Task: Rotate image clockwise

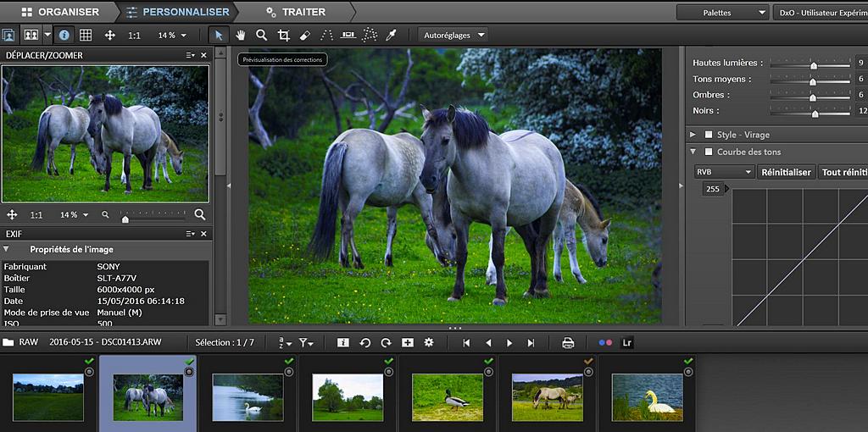Action: point(386,342)
